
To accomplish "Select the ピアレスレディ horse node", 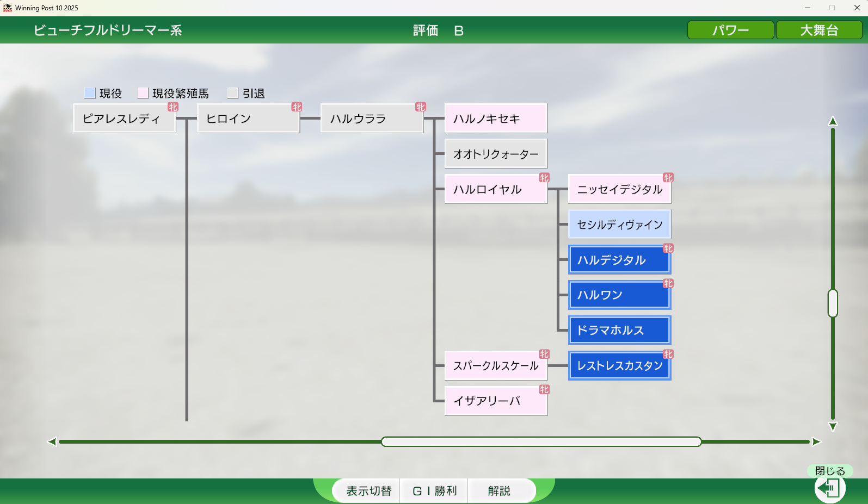I will (125, 119).
